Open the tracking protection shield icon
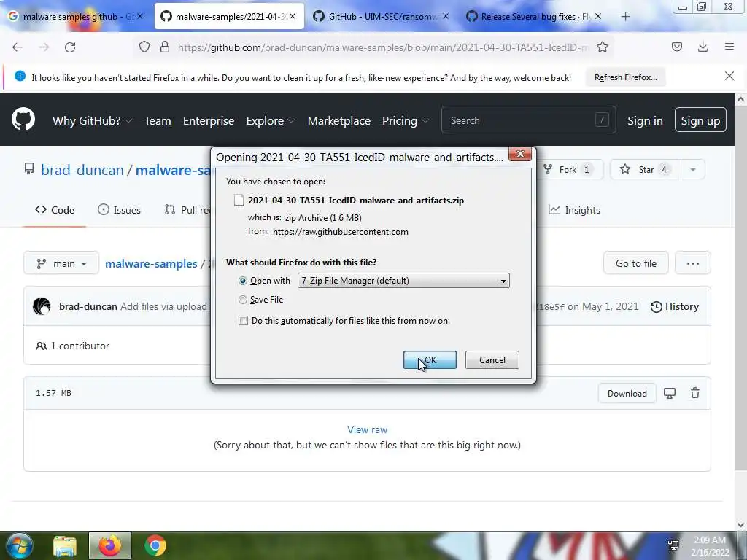The width and height of the screenshot is (747, 560). click(x=144, y=47)
